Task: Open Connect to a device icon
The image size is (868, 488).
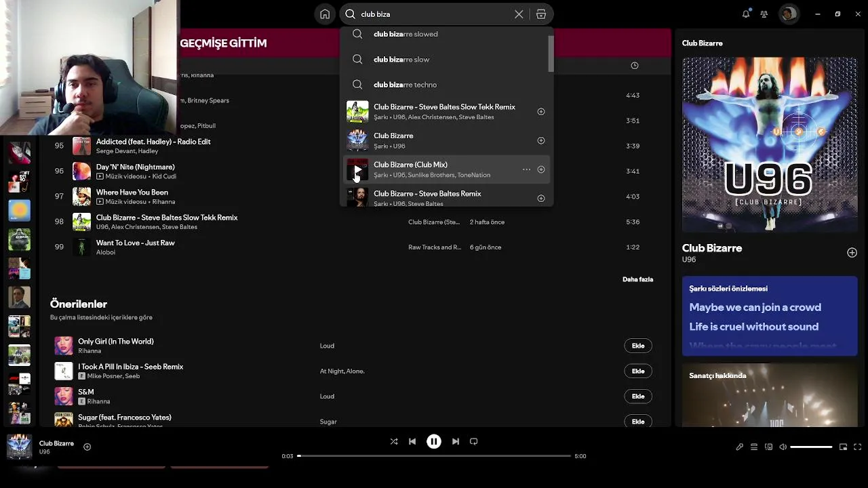Action: 769,447
